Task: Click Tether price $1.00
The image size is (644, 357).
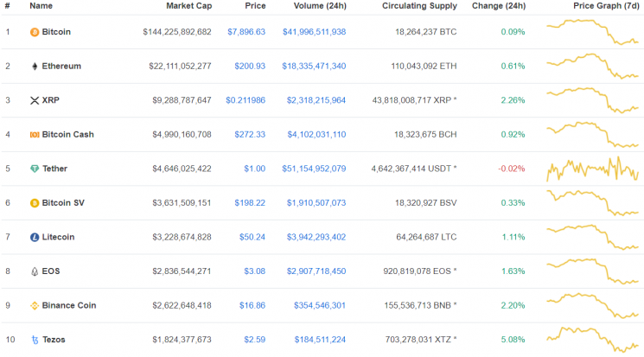Action: tap(255, 169)
